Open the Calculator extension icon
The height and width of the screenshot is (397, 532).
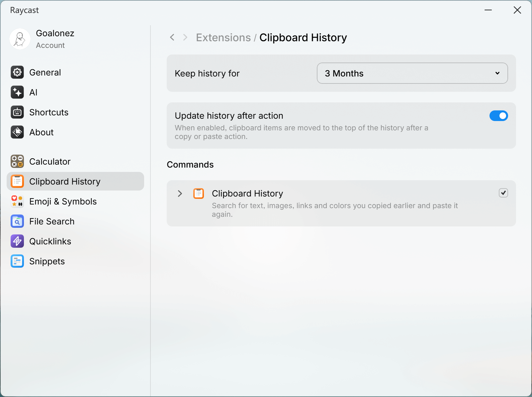(x=17, y=162)
